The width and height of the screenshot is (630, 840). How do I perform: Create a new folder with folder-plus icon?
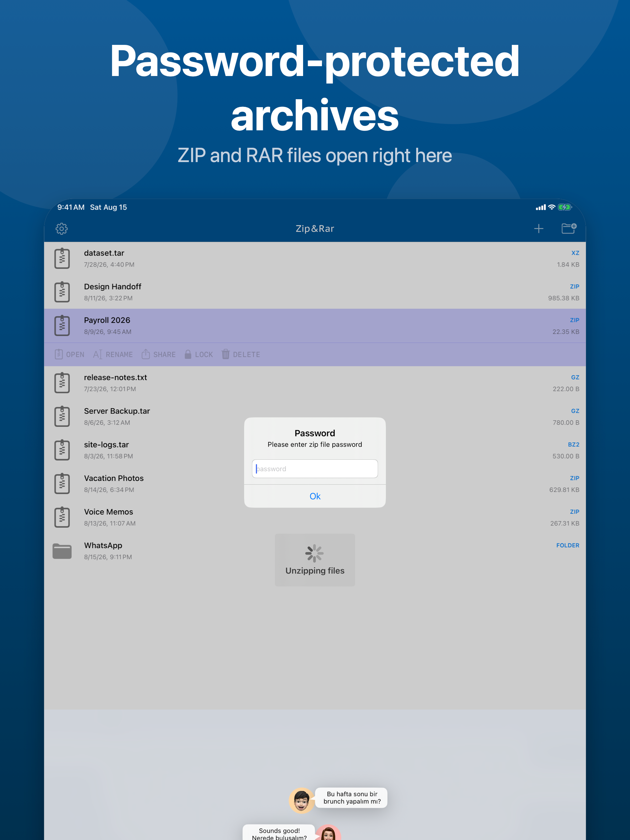click(569, 228)
